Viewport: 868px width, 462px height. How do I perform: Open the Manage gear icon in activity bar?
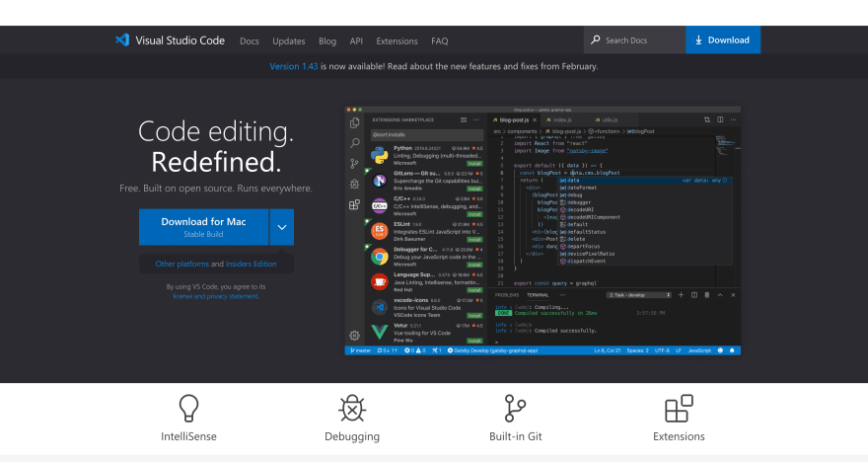tap(355, 335)
